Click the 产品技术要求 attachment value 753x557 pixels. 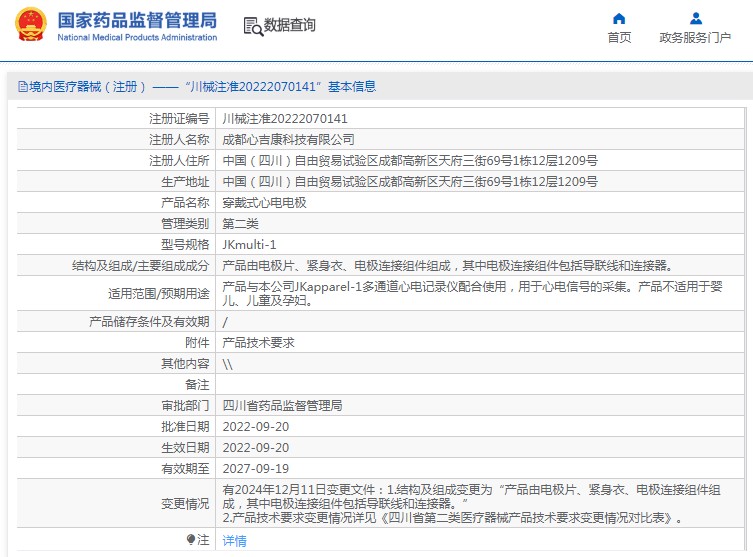258,342
